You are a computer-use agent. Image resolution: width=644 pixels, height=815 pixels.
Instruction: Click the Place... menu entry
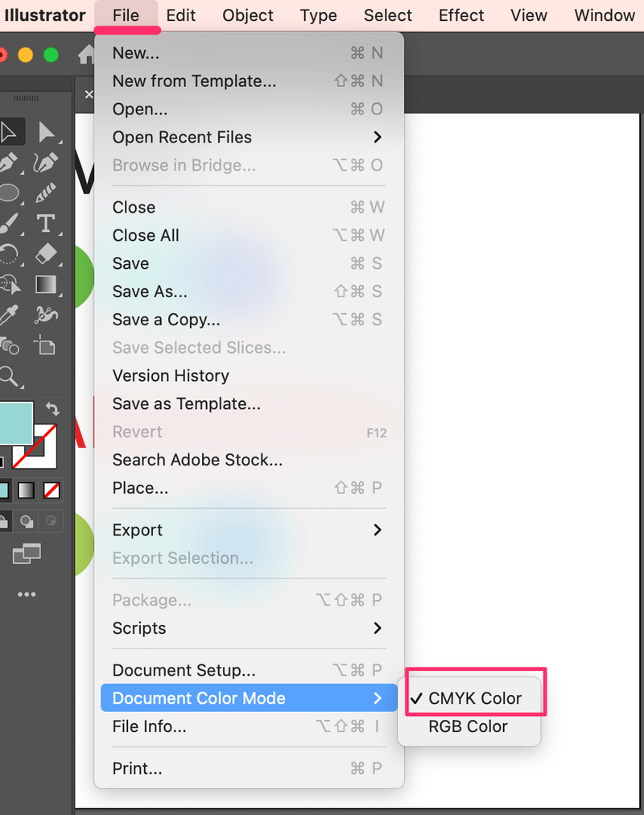coord(140,488)
